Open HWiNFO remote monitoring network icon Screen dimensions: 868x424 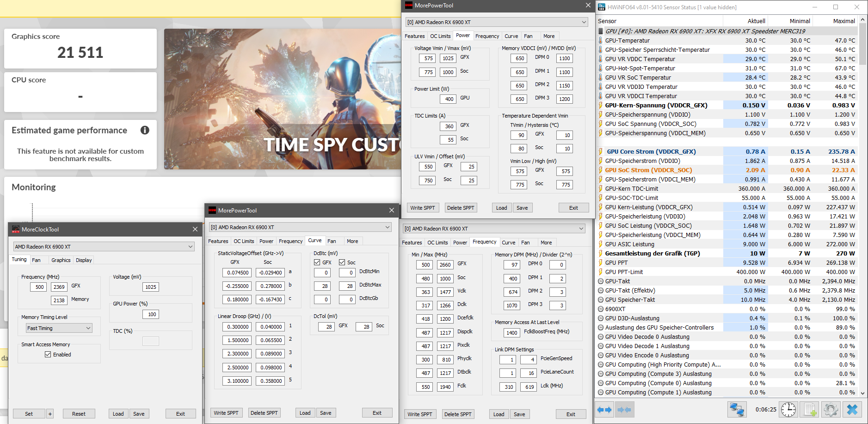point(736,410)
